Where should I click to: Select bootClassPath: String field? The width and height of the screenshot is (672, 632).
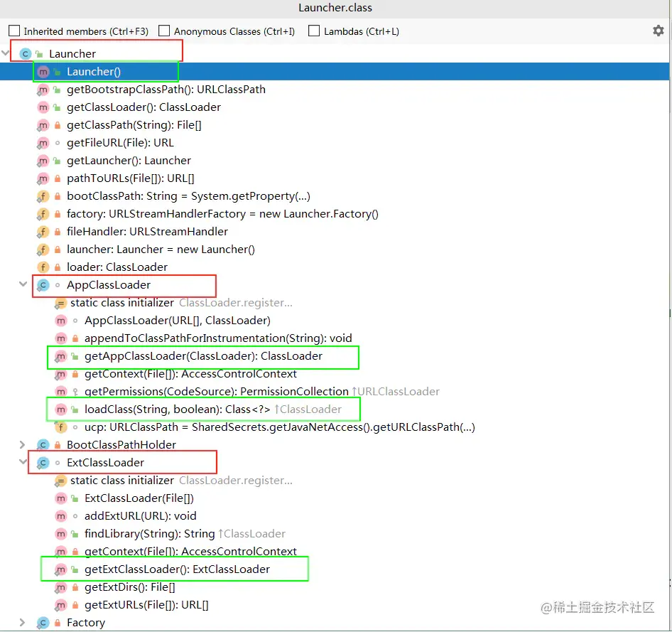click(188, 196)
